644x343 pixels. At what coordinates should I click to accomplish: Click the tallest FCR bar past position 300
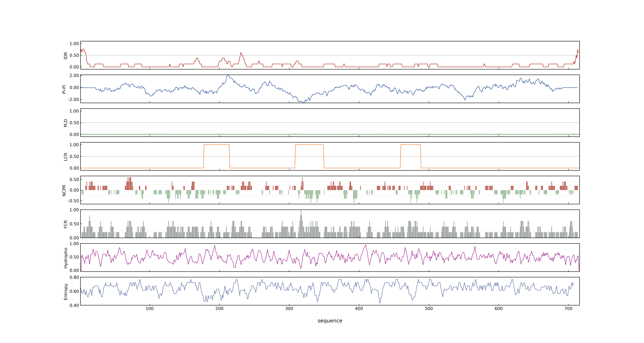click(301, 224)
